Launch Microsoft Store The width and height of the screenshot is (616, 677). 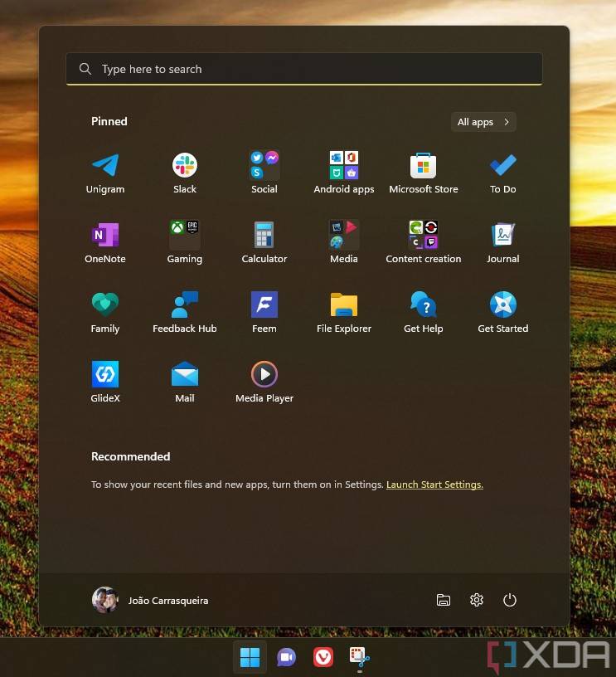pyautogui.click(x=423, y=173)
